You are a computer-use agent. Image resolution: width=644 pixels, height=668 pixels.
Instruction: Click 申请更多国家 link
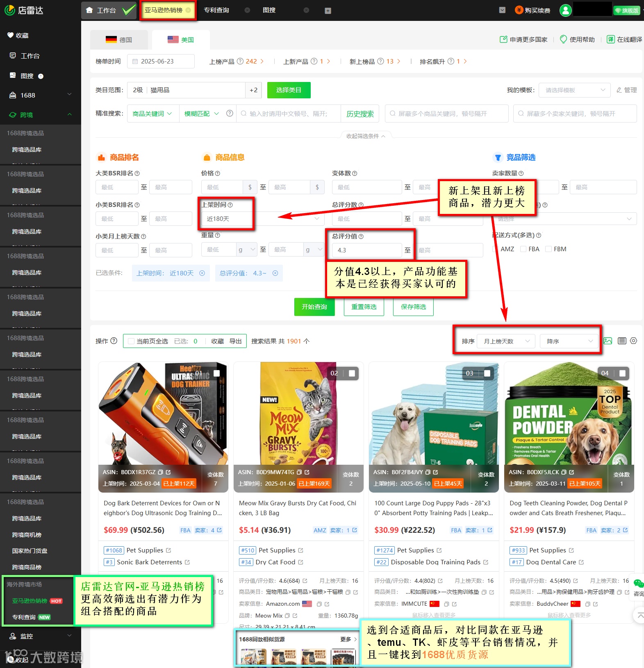pyautogui.click(x=523, y=39)
